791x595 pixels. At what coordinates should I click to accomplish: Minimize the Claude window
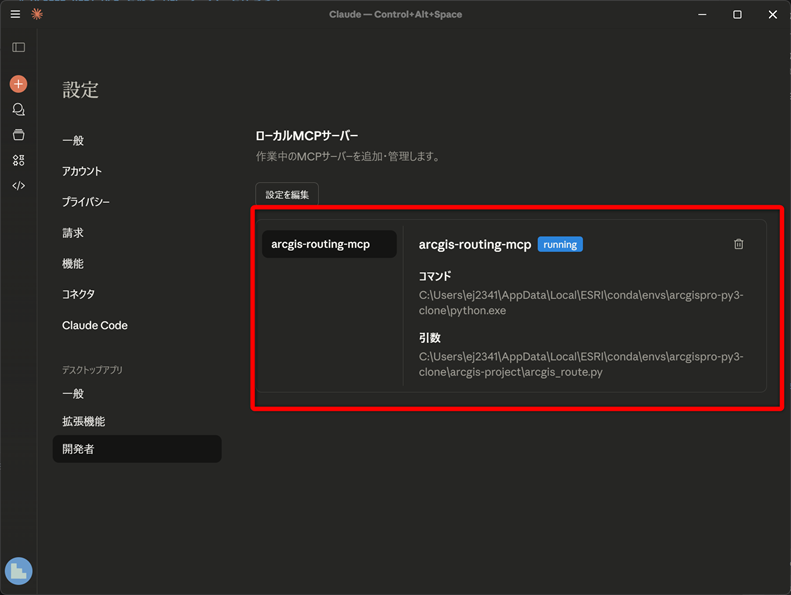tap(702, 14)
